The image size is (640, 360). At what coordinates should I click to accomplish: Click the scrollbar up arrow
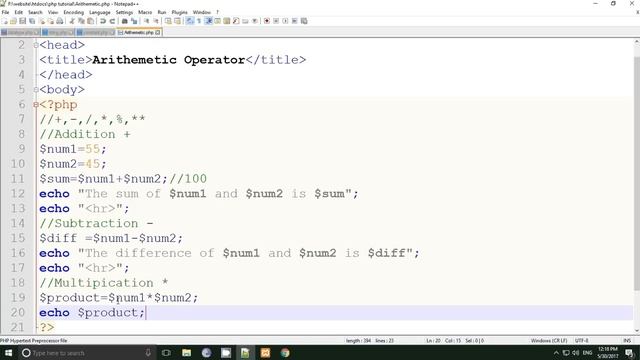[636, 42]
